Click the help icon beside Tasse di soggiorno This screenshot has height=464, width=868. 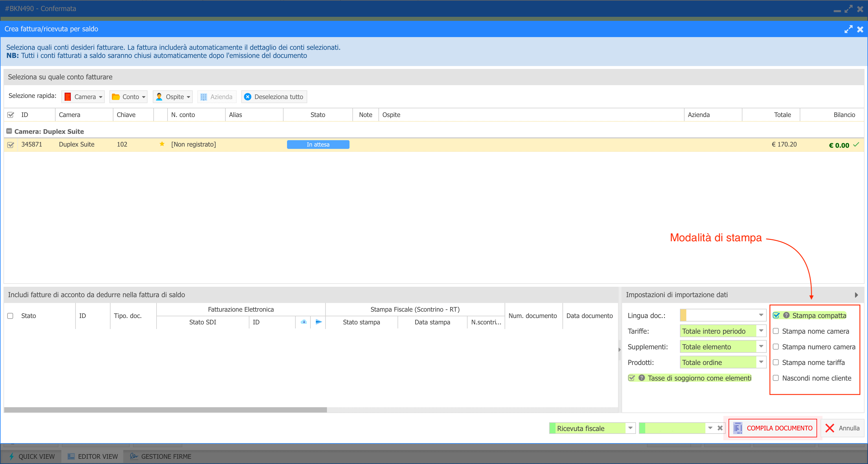pyautogui.click(x=641, y=378)
